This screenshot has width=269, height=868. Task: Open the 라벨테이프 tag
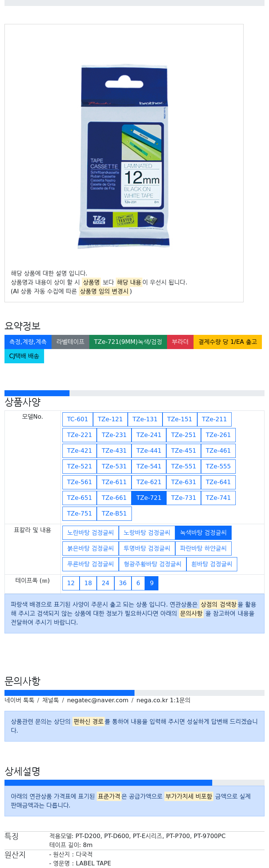(x=70, y=342)
